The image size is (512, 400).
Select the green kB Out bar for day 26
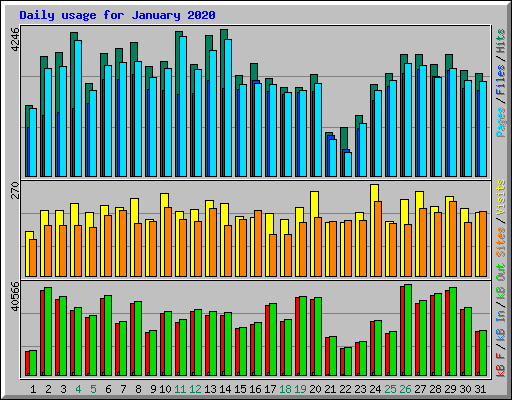point(408,330)
